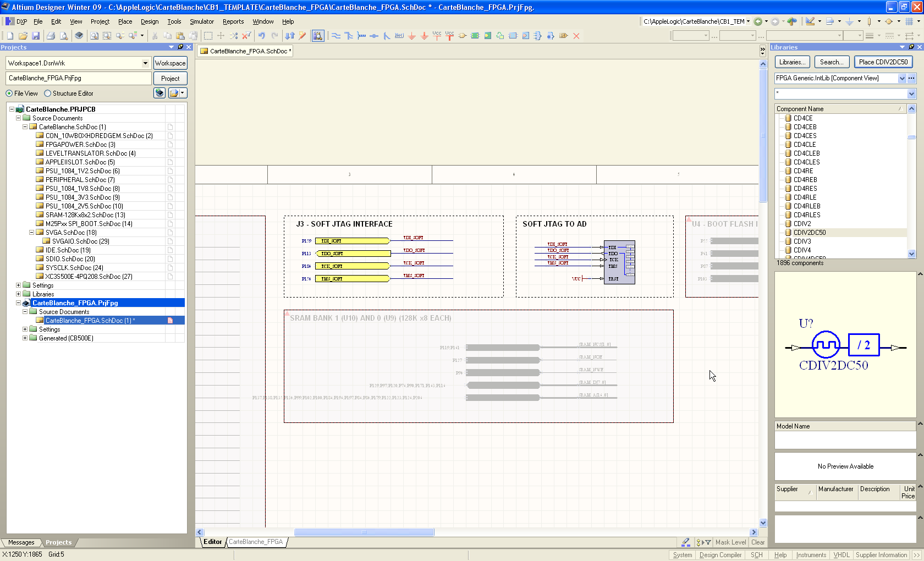Cut selection with the scissors icon
Viewport: 924px width, 561px height.
pos(155,36)
